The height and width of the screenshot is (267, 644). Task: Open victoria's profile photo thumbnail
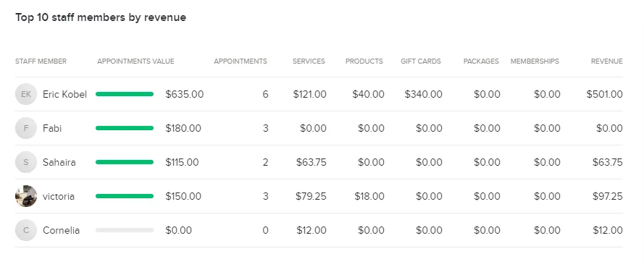(26, 197)
